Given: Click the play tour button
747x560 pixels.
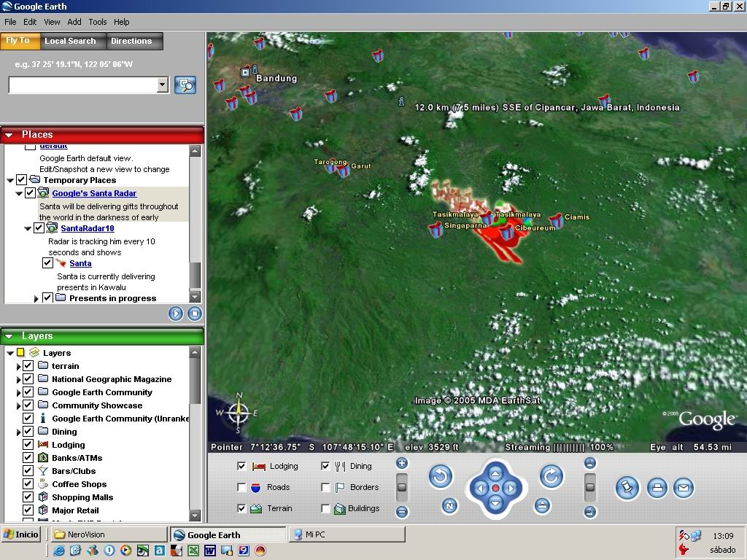Looking at the screenshot, I should pyautogui.click(x=176, y=314).
